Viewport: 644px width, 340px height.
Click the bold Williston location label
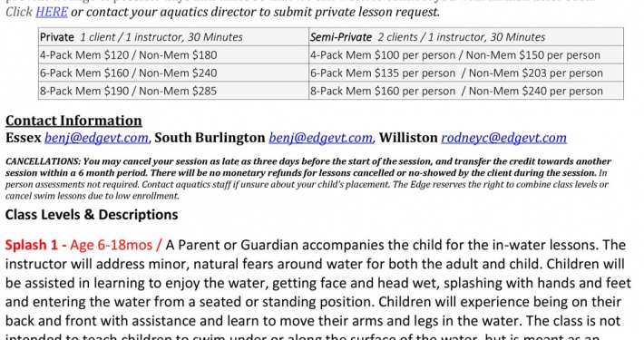pyautogui.click(x=408, y=138)
